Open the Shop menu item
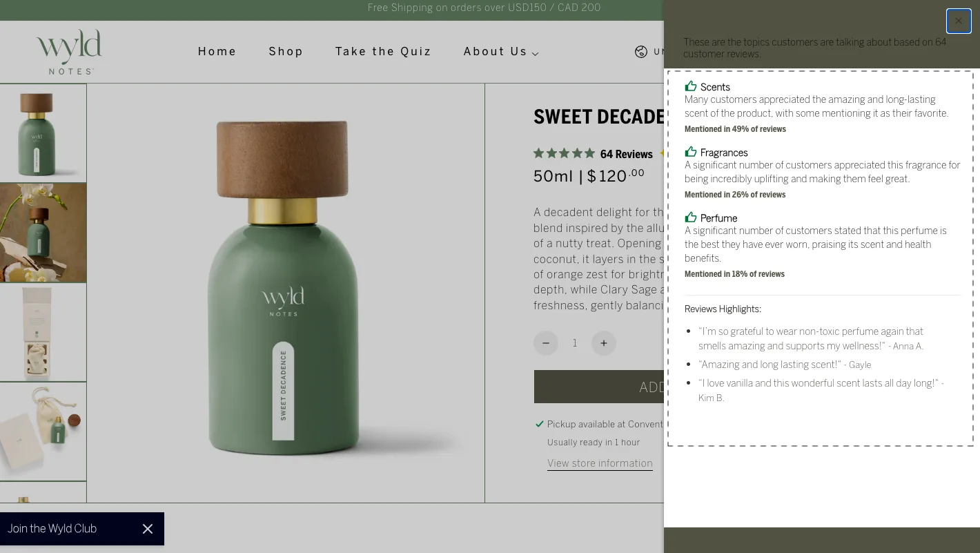This screenshot has width=980, height=553. point(286,52)
